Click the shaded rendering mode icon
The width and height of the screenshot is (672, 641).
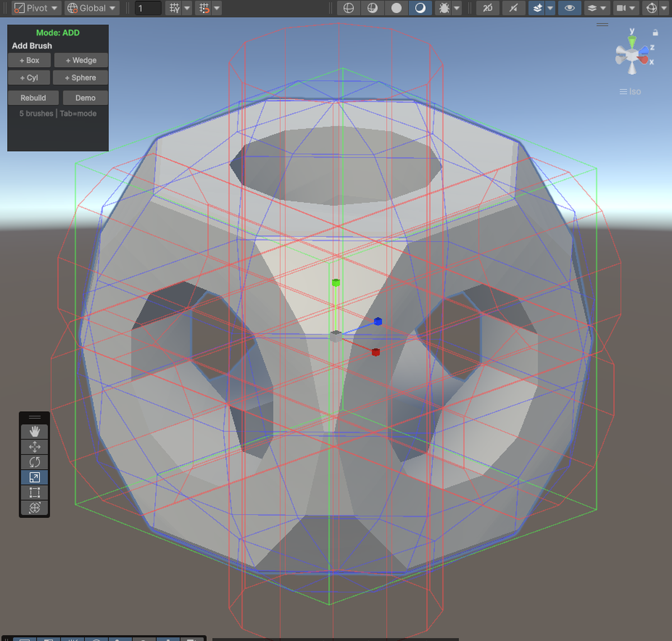pos(396,8)
